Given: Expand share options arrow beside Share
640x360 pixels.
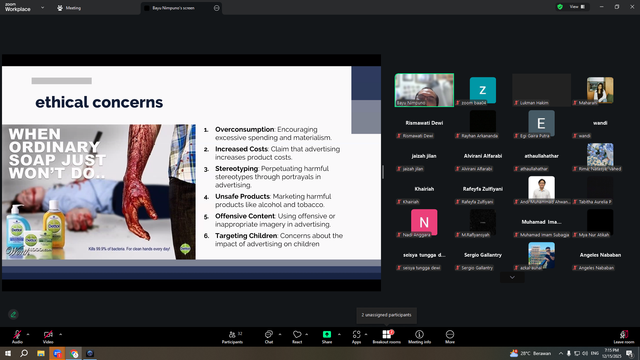Looking at the screenshot, I should [339, 334].
